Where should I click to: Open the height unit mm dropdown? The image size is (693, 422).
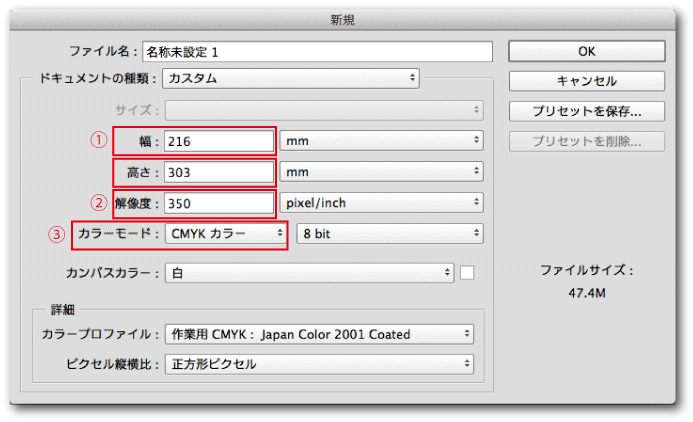381,172
